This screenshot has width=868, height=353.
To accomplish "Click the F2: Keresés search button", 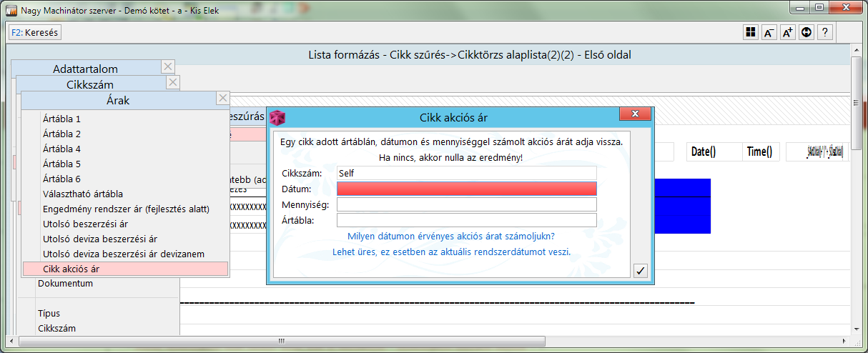I will coord(35,32).
